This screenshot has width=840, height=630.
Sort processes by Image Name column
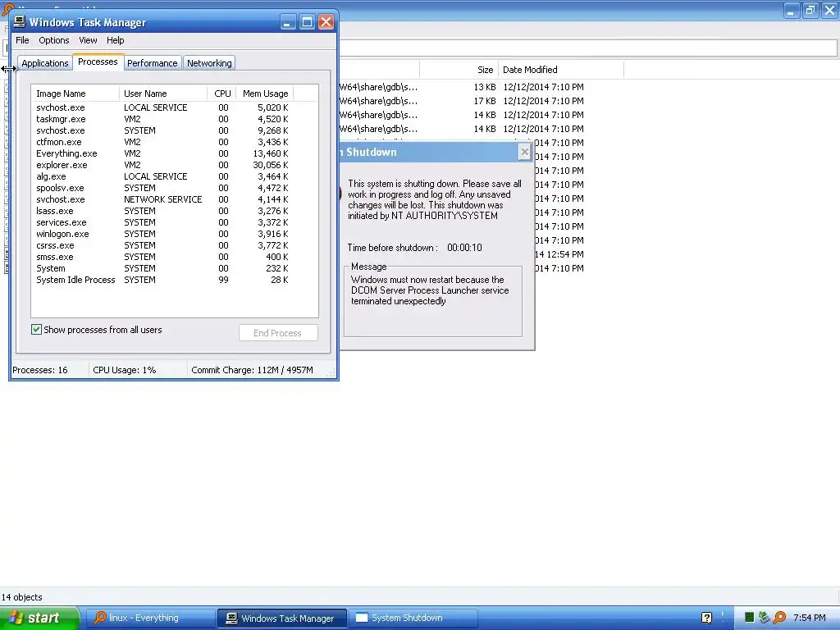point(75,94)
